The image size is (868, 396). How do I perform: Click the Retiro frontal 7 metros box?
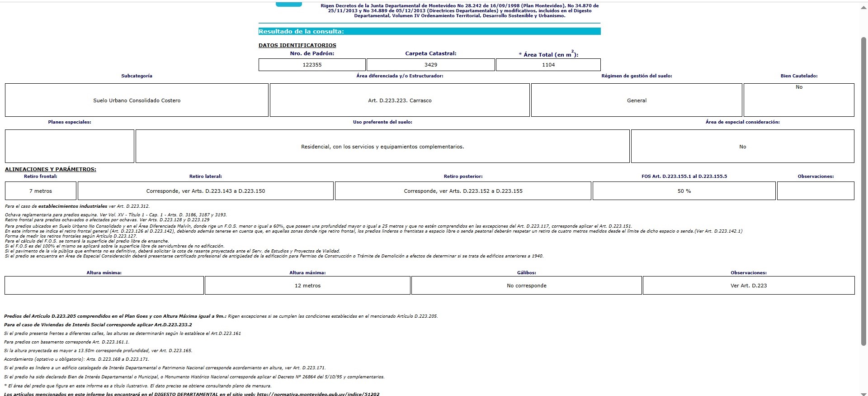click(41, 191)
